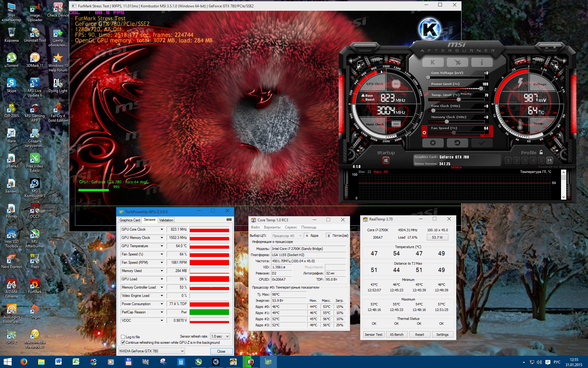Click the Afterburner information i button
This screenshot has width=588, height=368.
coord(482,62)
